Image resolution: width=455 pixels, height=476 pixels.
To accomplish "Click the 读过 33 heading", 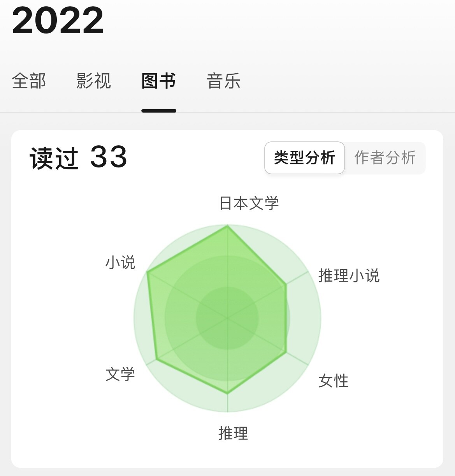I will pos(79,158).
